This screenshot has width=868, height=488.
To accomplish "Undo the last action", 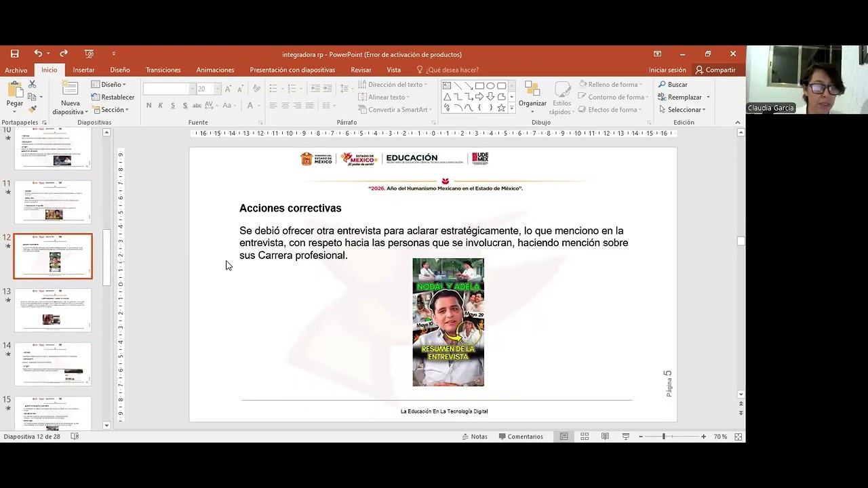I will [x=38, y=54].
